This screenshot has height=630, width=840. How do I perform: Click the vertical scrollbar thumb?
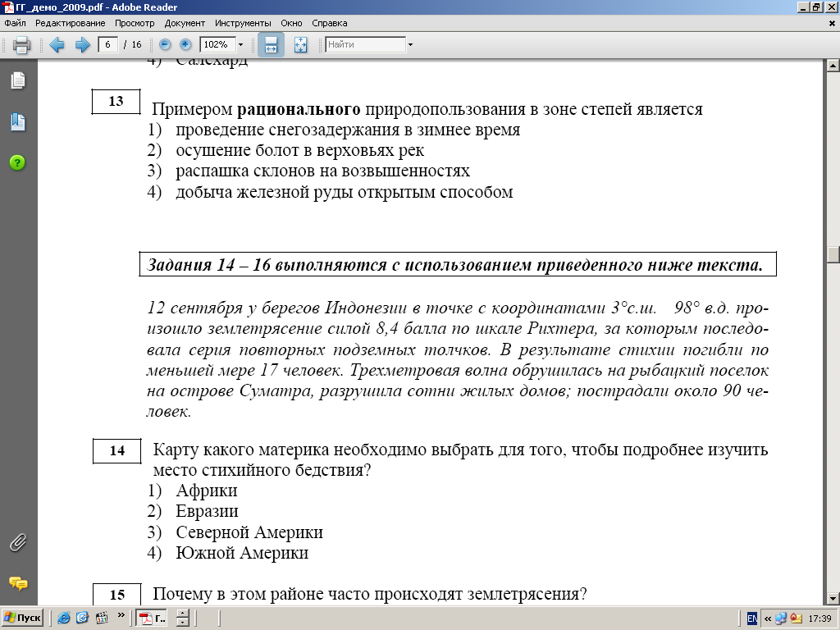[x=833, y=254]
